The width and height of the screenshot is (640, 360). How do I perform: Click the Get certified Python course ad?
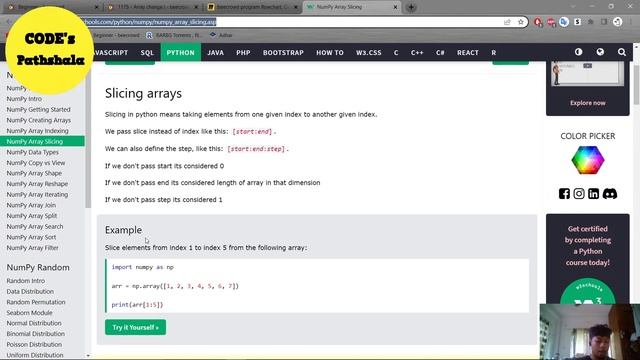(588, 258)
